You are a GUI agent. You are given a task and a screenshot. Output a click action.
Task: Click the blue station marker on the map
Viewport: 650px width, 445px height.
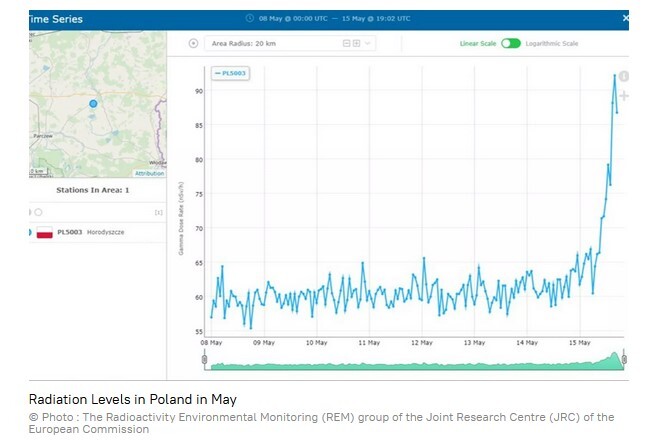pyautogui.click(x=93, y=103)
